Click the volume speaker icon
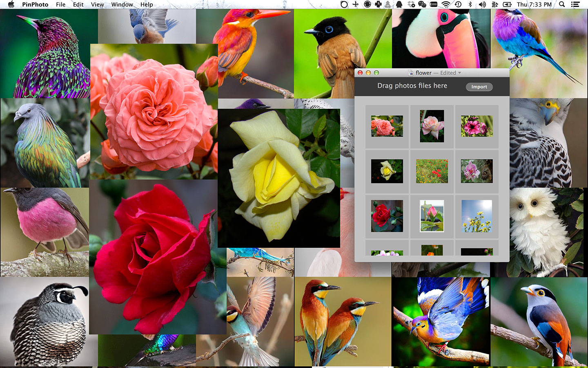 pos(481,4)
